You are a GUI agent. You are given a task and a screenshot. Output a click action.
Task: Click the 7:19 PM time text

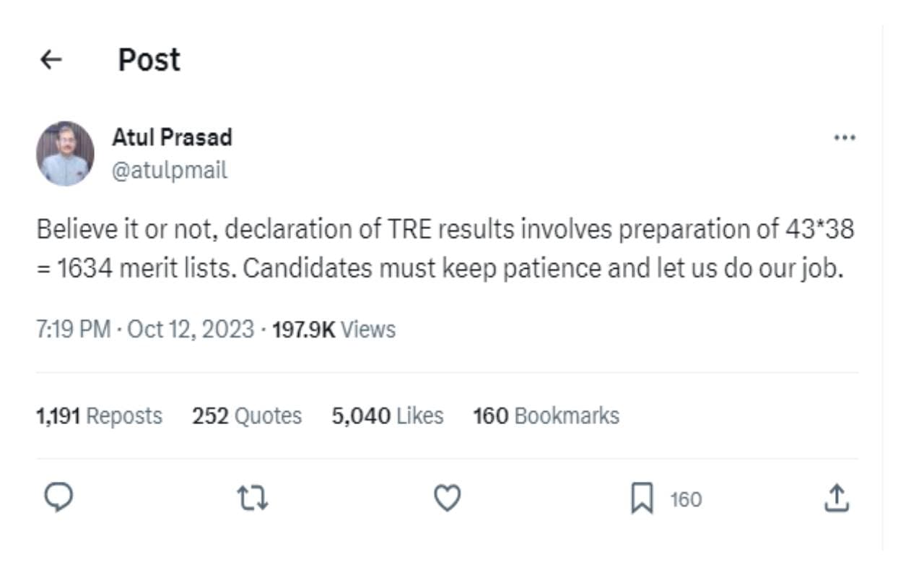(x=73, y=329)
